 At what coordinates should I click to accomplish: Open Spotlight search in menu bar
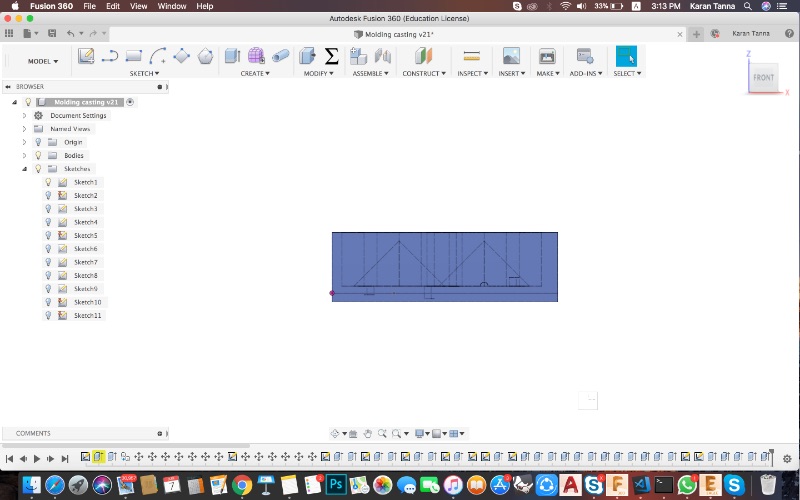point(747,6)
